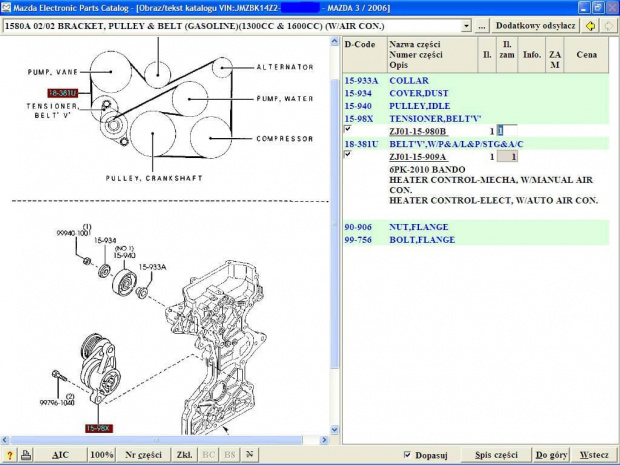This screenshot has width=620, height=465.
Task: Minimize the Mazda Parts Catalog window
Action: click(585, 8)
